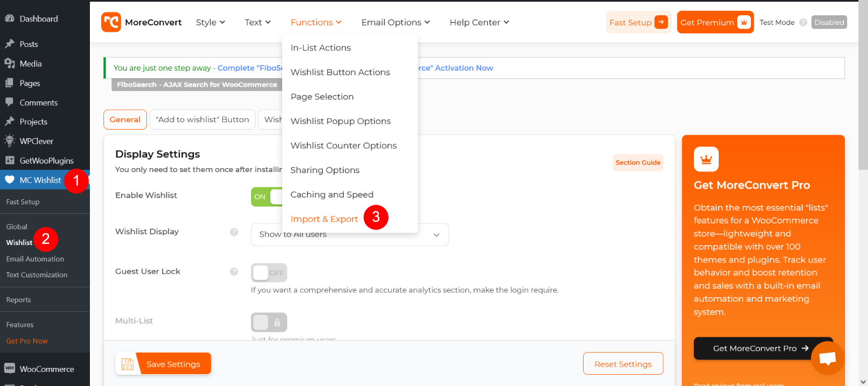Open the chat bubble widget
This screenshot has width=868, height=386.
coord(828,358)
